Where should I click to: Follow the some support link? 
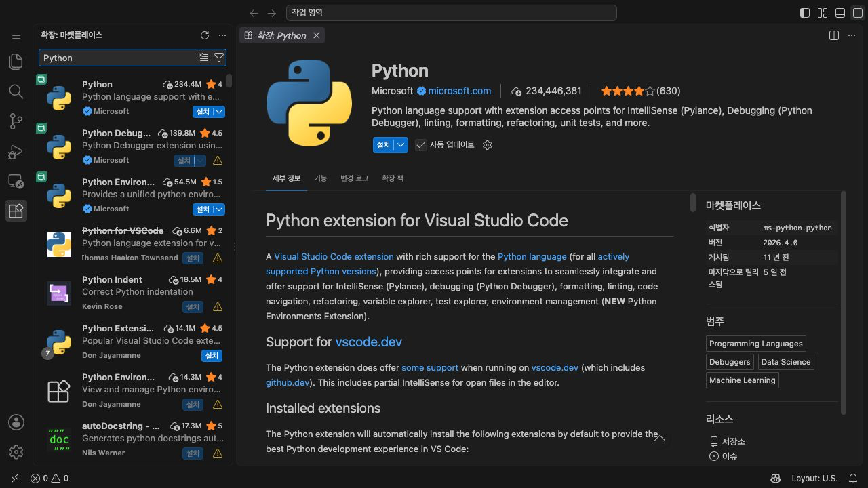[430, 367]
